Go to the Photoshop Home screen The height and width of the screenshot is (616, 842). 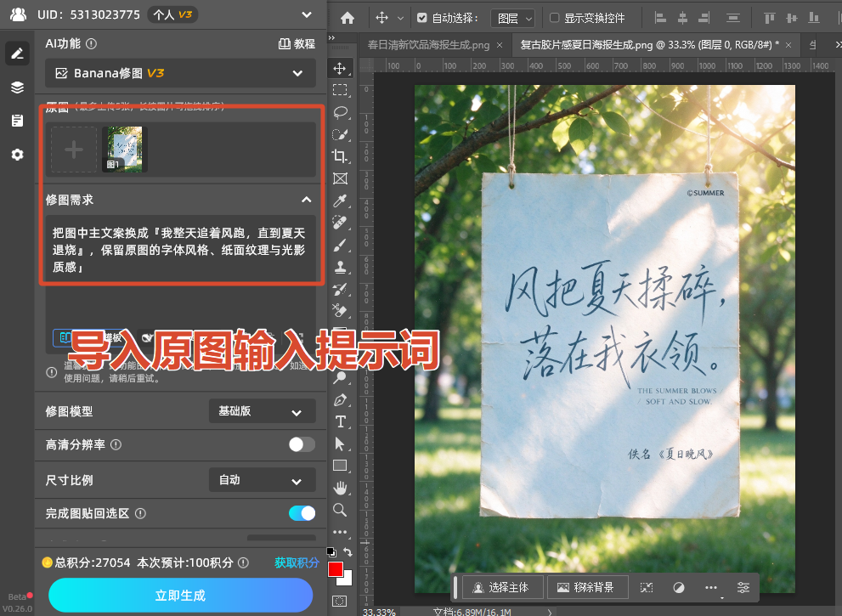coord(348,18)
